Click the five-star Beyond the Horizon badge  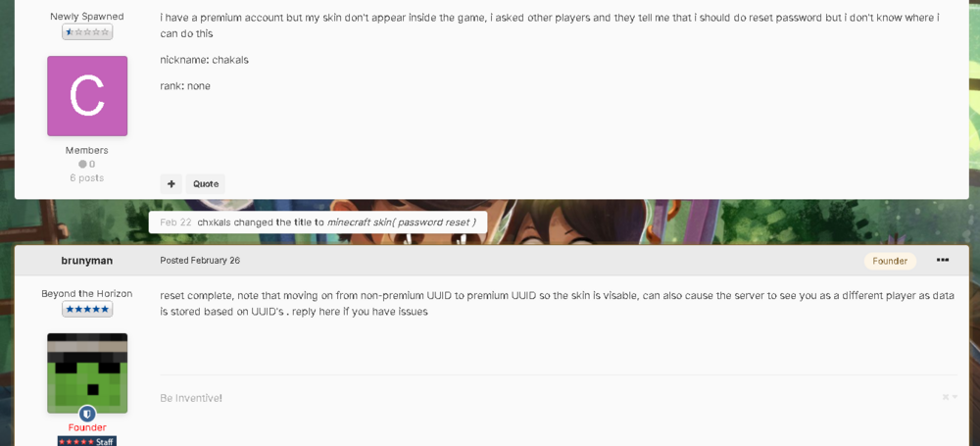87,309
